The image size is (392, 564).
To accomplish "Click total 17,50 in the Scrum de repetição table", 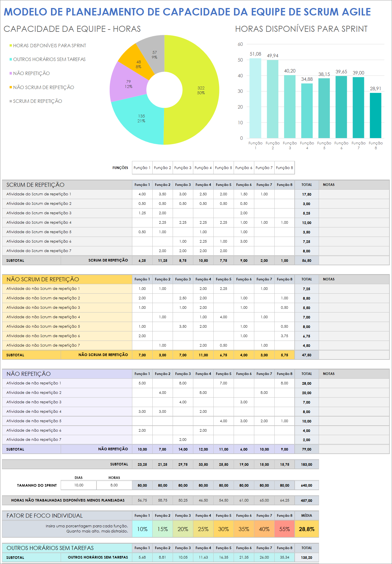I will pos(307,194).
